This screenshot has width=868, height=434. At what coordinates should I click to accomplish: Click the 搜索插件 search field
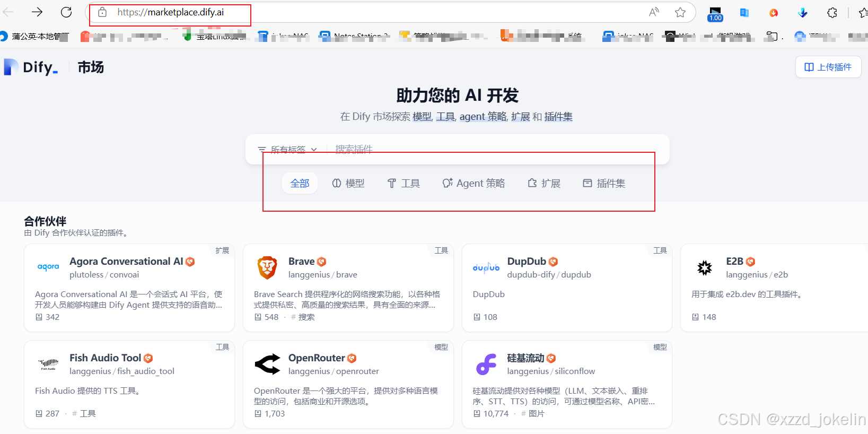(496, 150)
